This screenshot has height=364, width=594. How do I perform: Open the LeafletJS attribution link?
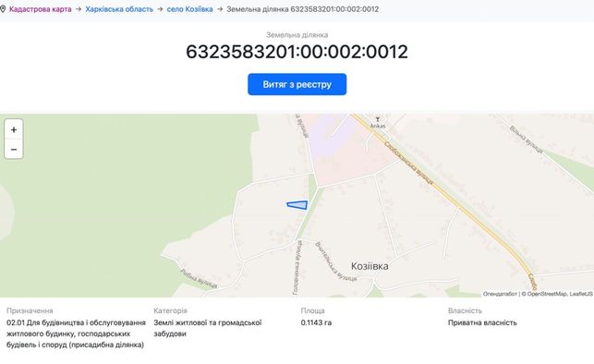click(581, 294)
